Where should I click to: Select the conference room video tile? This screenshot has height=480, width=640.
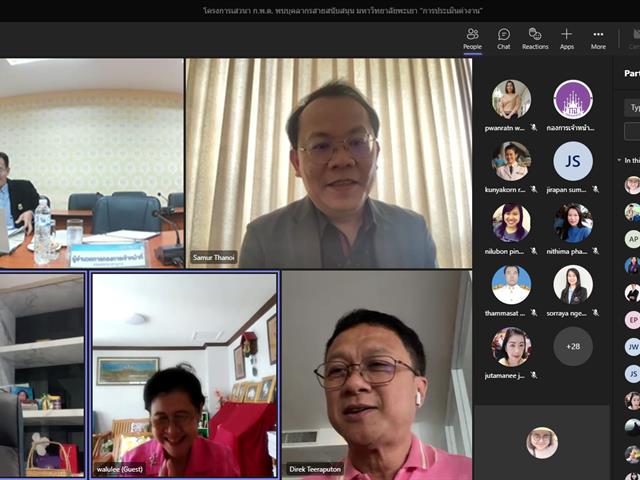click(92, 163)
